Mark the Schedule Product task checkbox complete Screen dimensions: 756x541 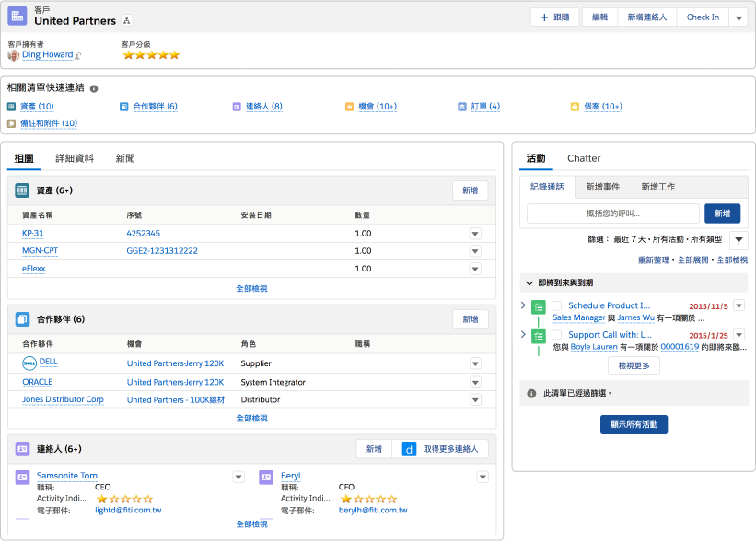557,305
